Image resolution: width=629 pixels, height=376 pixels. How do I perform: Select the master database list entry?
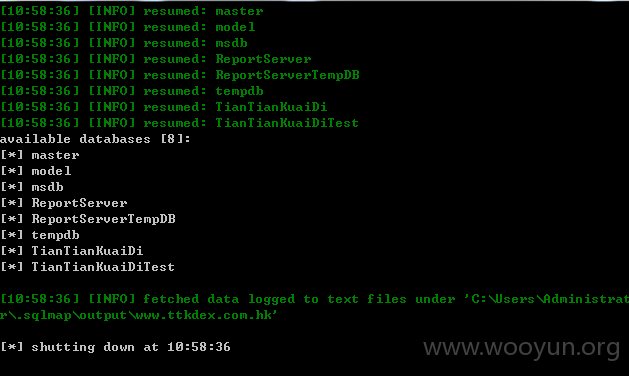(x=55, y=155)
